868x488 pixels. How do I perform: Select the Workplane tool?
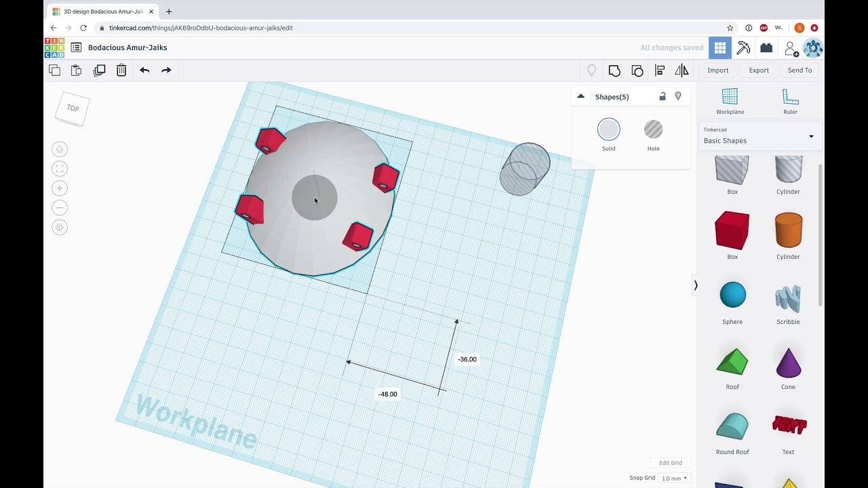pyautogui.click(x=730, y=102)
